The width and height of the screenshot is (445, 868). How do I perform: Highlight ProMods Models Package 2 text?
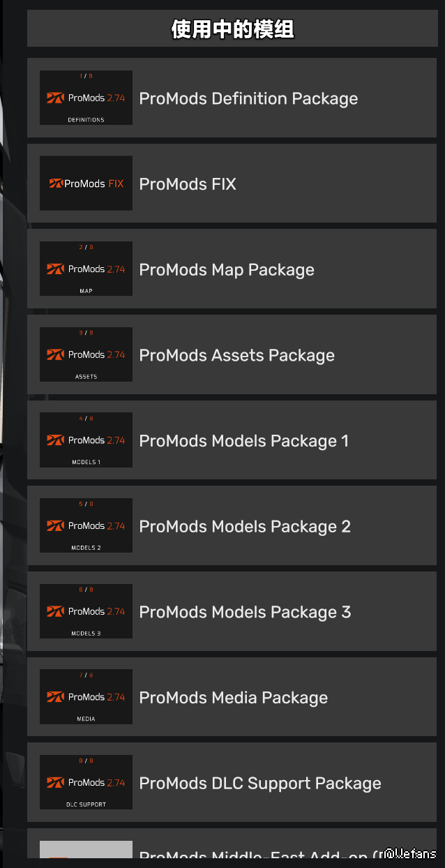click(245, 527)
